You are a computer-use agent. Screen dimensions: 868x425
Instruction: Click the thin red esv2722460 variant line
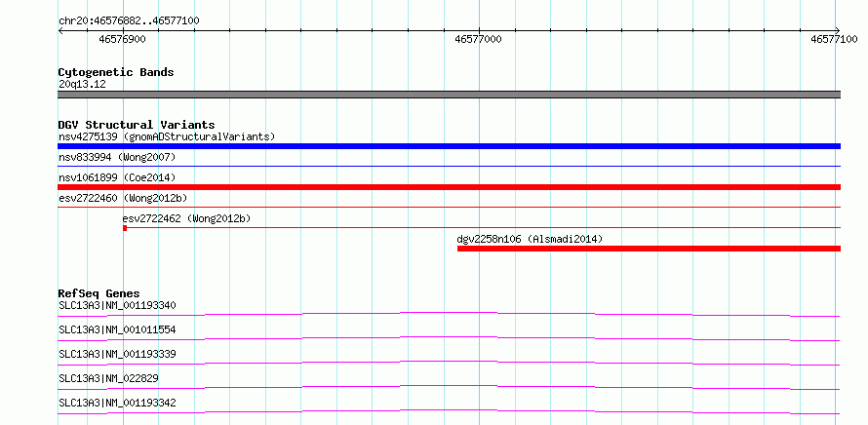[x=449, y=207]
